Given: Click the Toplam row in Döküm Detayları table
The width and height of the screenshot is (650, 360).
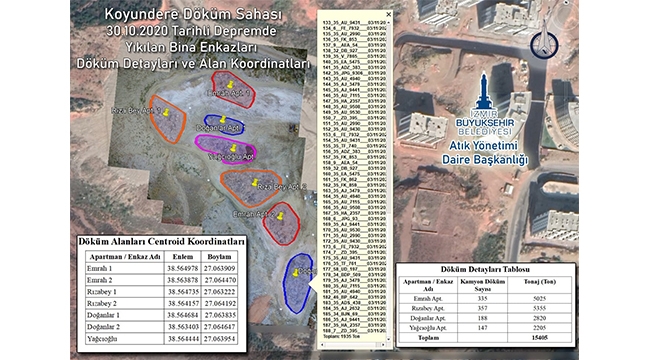Looking at the screenshot, I should click(x=485, y=338).
